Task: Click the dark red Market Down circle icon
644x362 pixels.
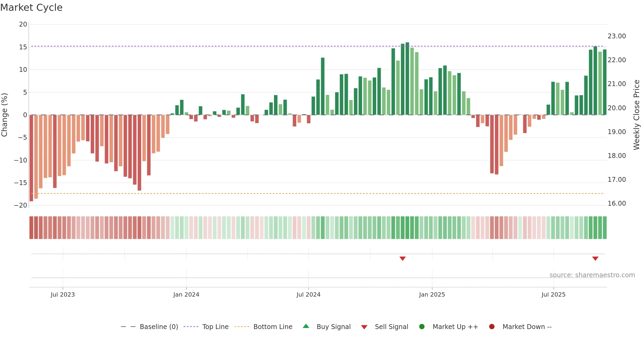Action: pyautogui.click(x=492, y=327)
